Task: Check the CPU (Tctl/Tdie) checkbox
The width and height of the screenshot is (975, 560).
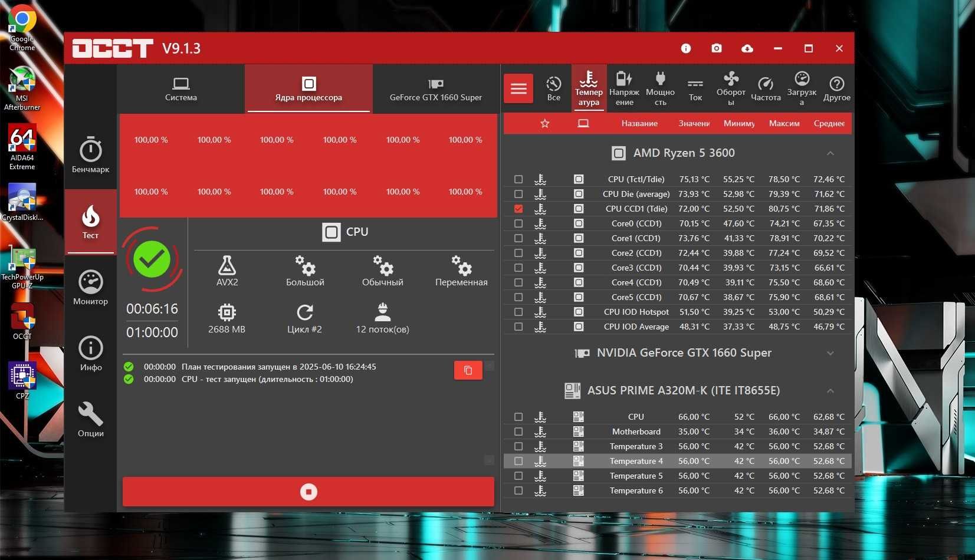Action: click(x=518, y=179)
